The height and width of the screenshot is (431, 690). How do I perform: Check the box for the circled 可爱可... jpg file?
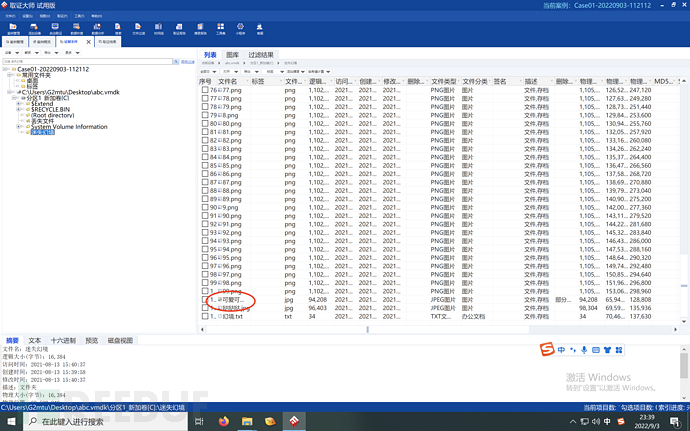205,299
